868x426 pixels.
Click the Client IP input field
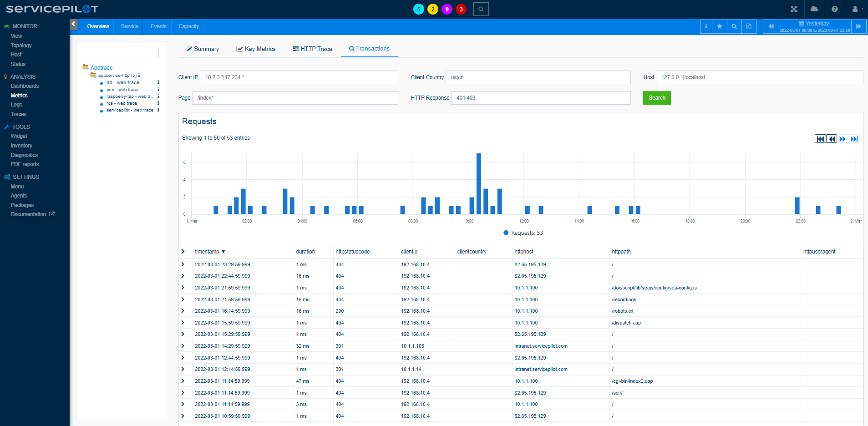(x=299, y=77)
